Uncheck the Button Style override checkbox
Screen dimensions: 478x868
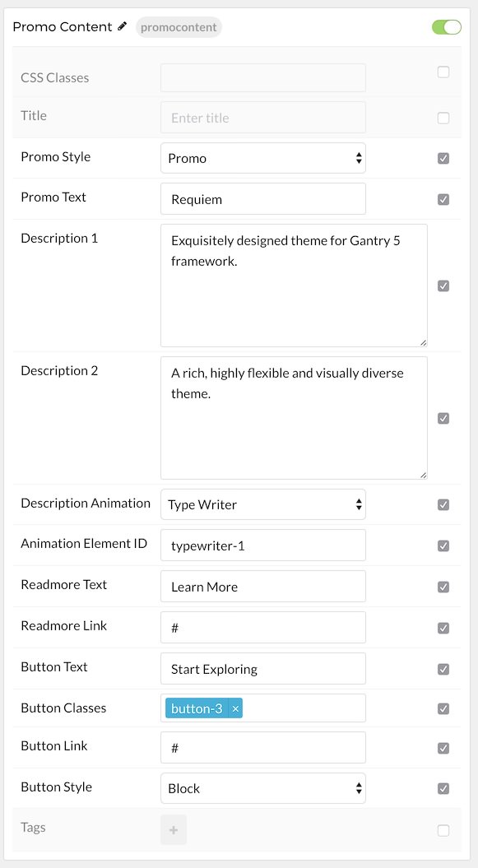[443, 788]
